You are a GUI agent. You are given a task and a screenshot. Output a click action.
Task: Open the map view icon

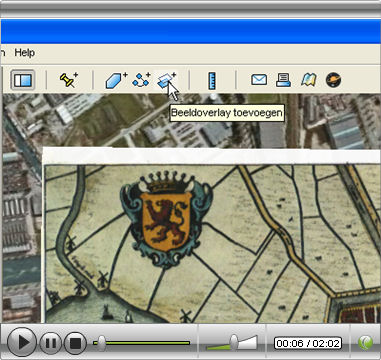(309, 80)
